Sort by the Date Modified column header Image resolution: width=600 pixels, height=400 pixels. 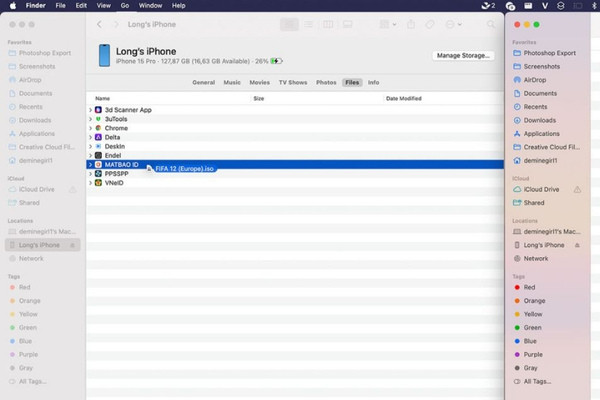pyautogui.click(x=404, y=99)
